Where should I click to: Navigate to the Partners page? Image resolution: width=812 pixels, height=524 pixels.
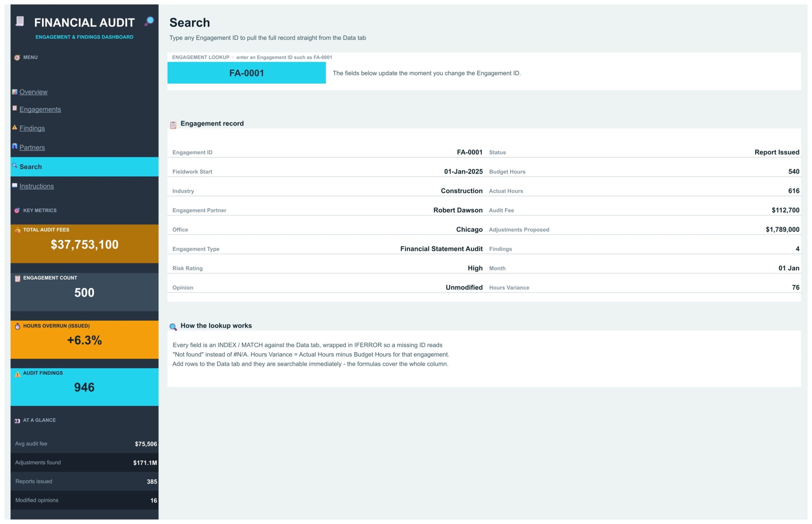click(x=32, y=147)
